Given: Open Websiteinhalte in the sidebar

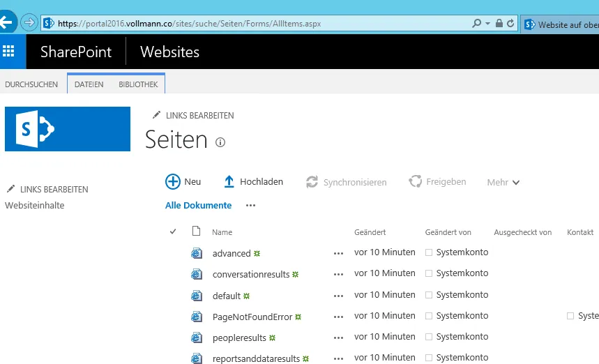Looking at the screenshot, I should [x=34, y=205].
